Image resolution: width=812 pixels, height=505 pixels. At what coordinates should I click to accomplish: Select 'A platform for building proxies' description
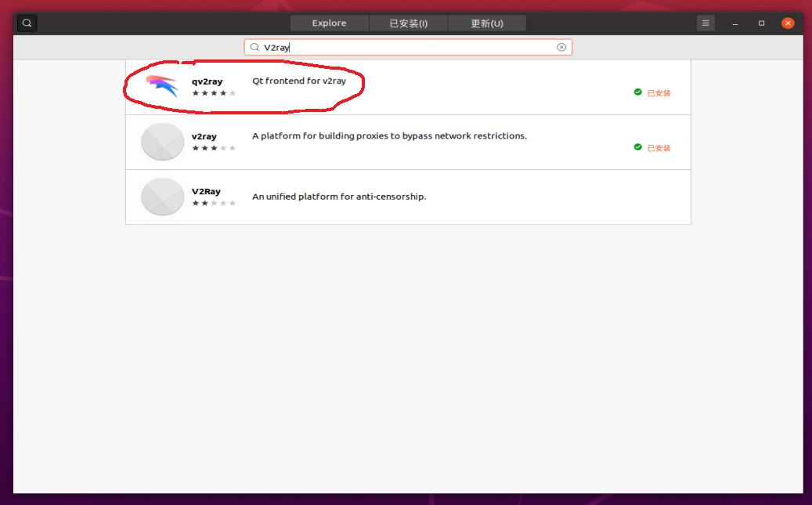(x=389, y=135)
